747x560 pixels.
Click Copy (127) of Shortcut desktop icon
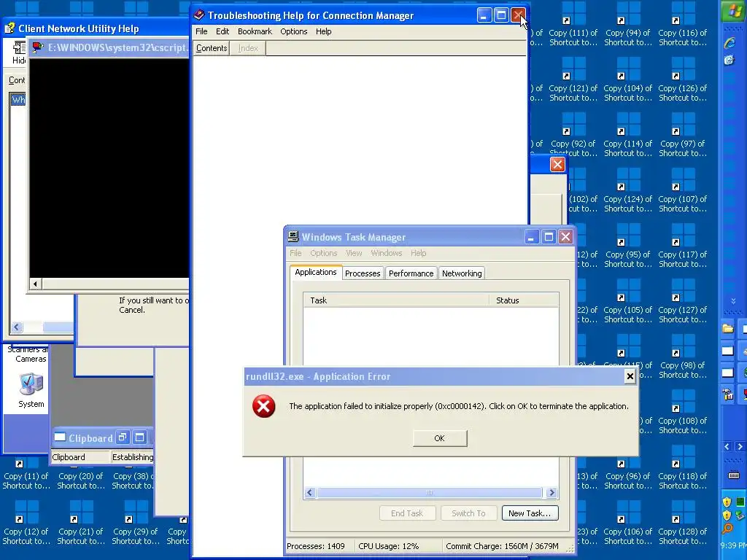(683, 301)
